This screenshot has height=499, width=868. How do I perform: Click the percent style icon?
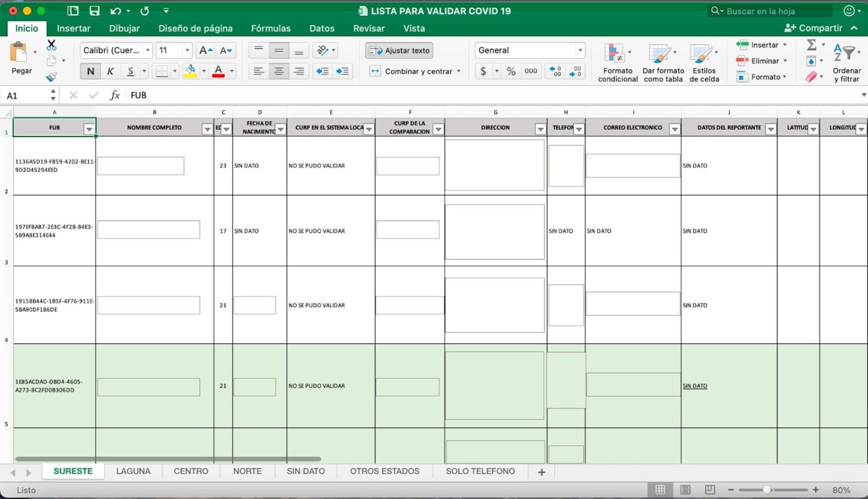coord(511,71)
